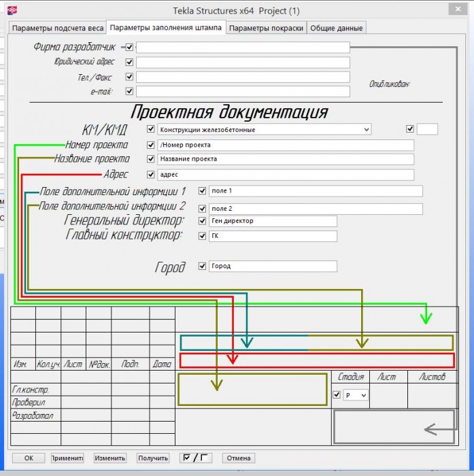This screenshot has width=474, height=476.
Task: Click the Получить button
Action: coord(153,458)
